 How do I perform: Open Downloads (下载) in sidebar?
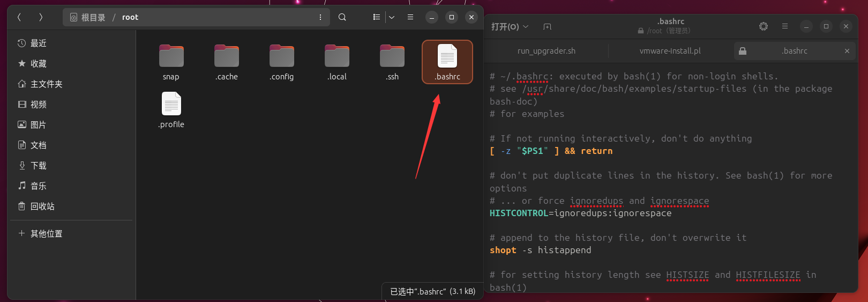[71, 165]
